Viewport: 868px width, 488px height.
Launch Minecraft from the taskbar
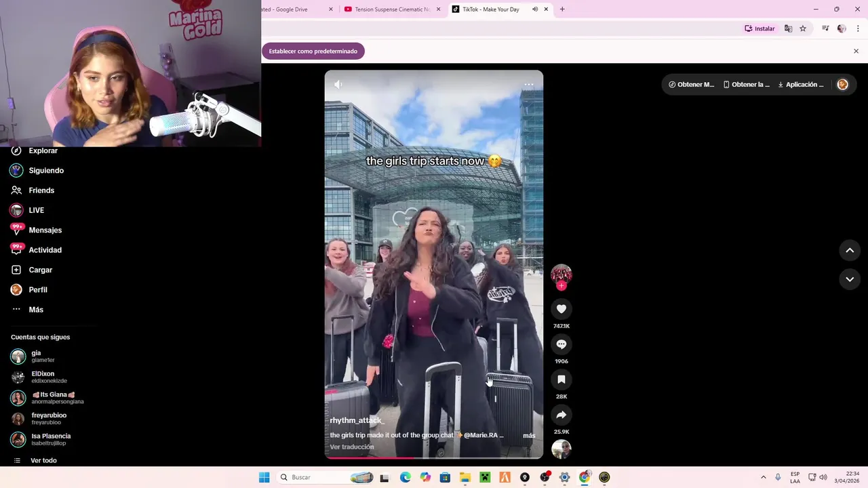[485, 477]
